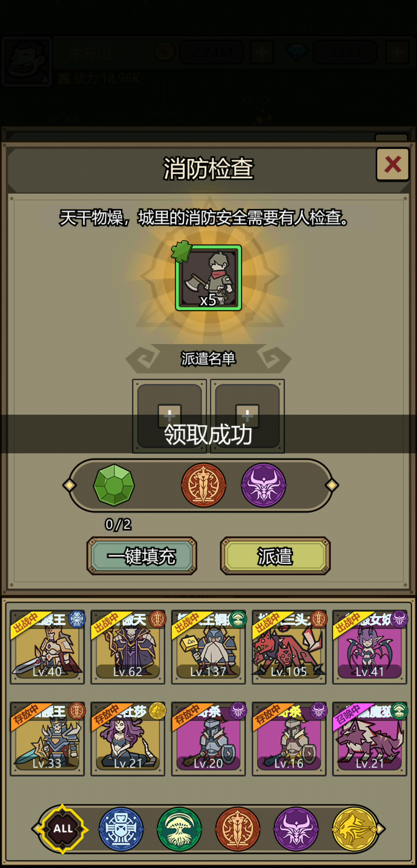The image size is (417, 868).
Task: Filter heroes by blue robot faction
Action: [121, 829]
